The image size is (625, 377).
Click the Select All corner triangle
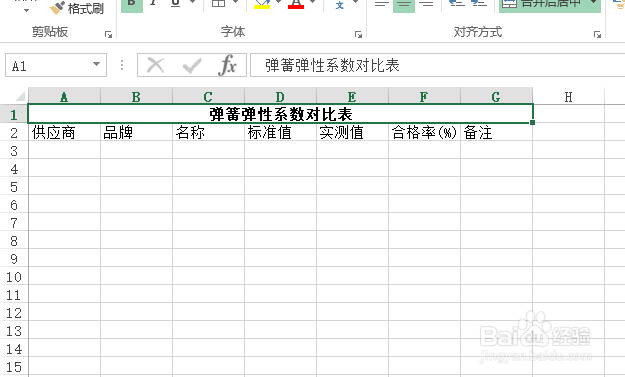click(19, 96)
